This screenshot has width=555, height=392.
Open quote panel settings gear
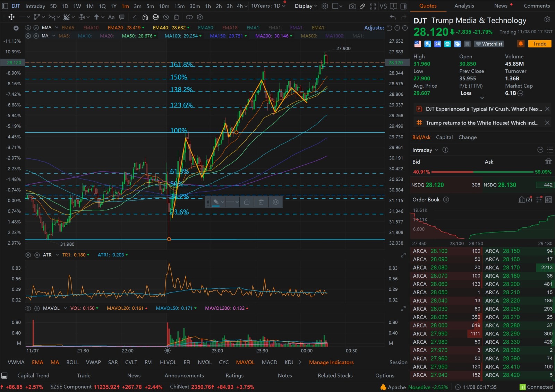point(547,19)
